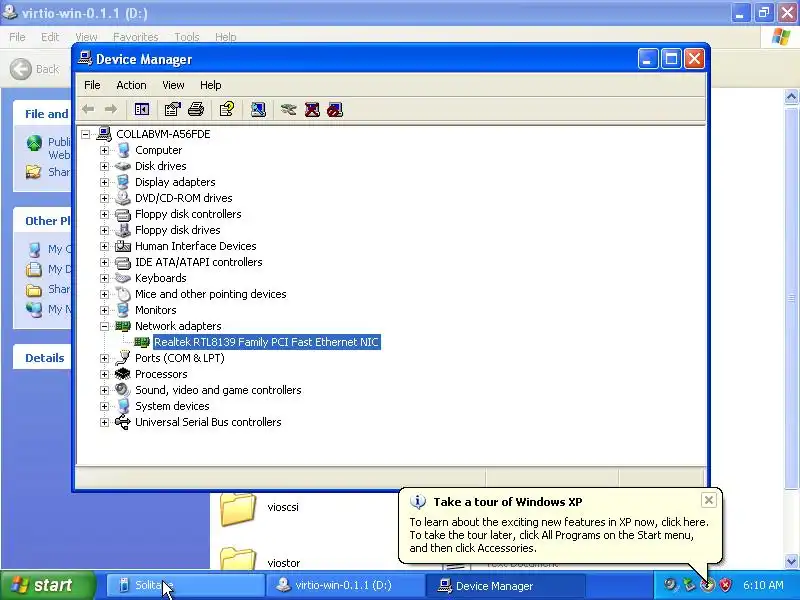
Task: Click the leftmost grey round tray icon
Action: tap(670, 585)
